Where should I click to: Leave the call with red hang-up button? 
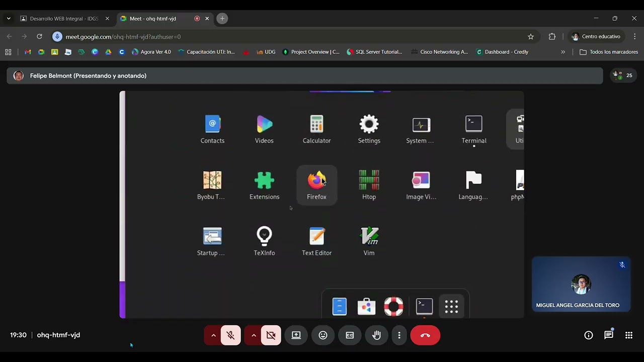pyautogui.click(x=425, y=335)
